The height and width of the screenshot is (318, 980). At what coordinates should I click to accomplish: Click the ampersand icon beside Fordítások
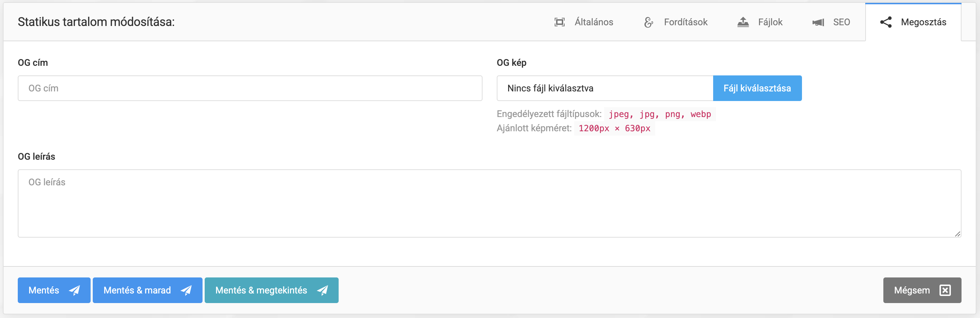coord(648,22)
